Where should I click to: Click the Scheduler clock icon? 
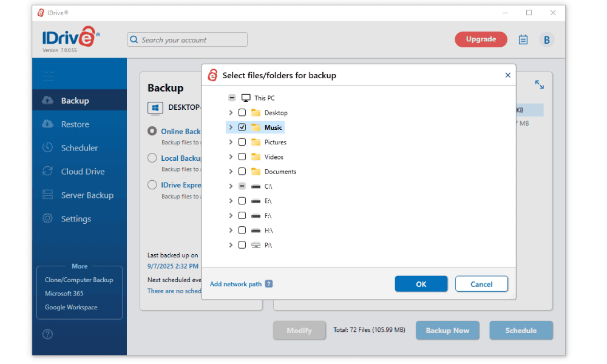[47, 147]
